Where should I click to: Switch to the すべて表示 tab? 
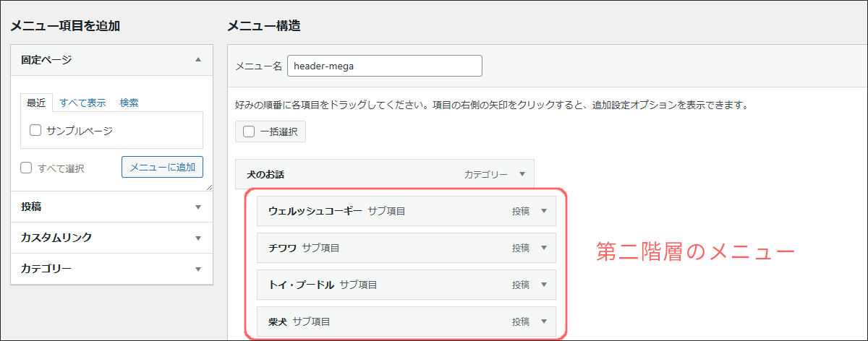tap(82, 103)
